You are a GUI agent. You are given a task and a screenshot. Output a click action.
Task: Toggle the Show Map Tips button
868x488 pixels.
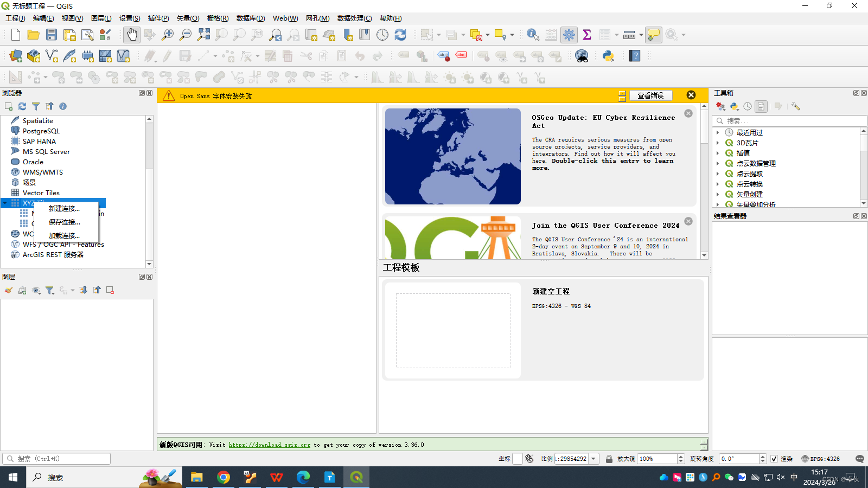click(x=654, y=35)
